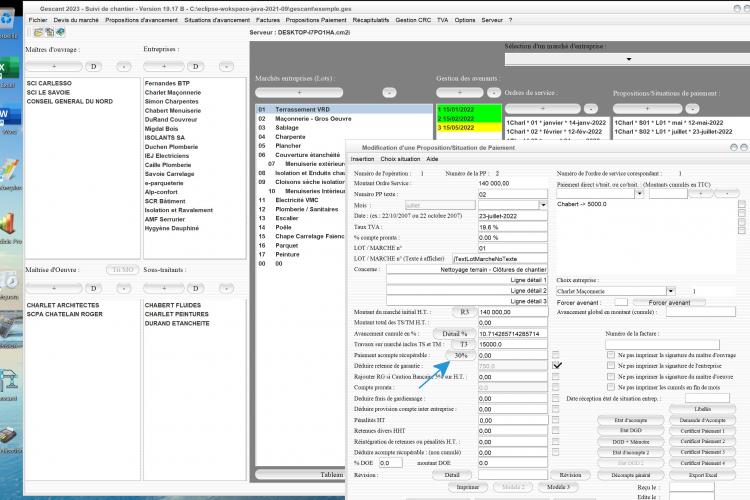The height and width of the screenshot is (500, 750).
Task: Open the dialog's Aide menu
Action: coord(432,159)
